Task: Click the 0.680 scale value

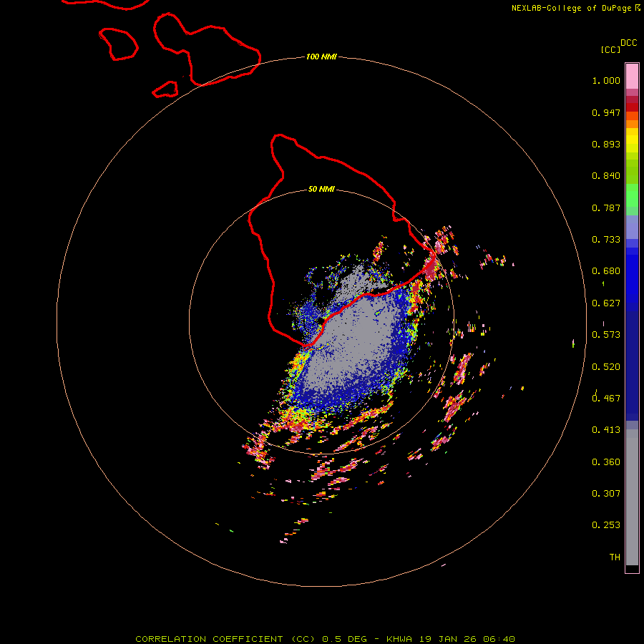Action: coord(606,271)
